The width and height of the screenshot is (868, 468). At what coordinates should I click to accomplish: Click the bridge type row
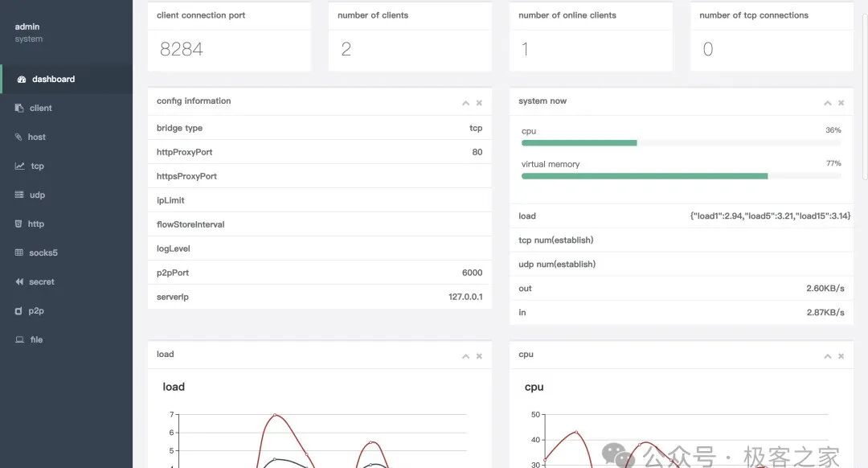click(x=319, y=128)
